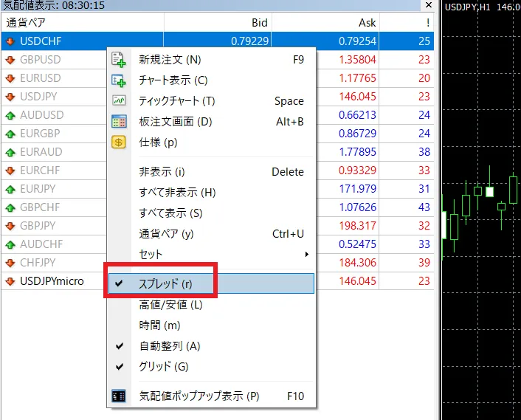Open 通貨ペア (y) symbols entry
The image size is (521, 420).
(211, 234)
